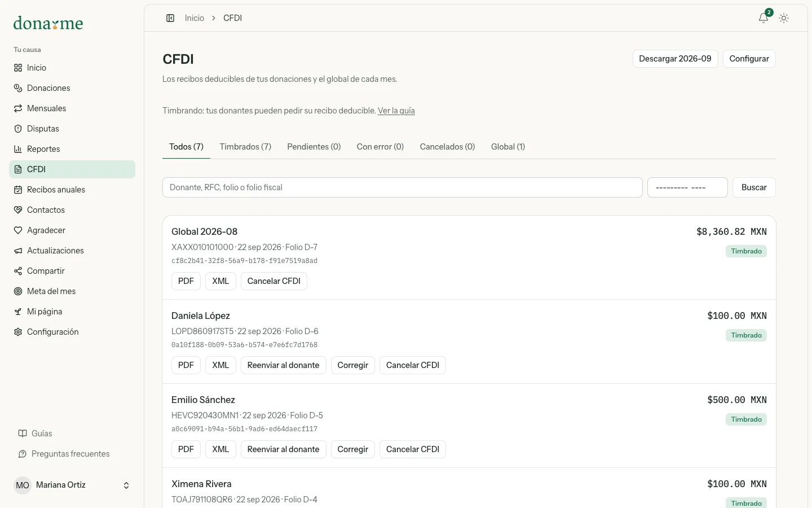812x508 pixels.
Task: Click the Reportes bar chart icon
Action: tap(18, 149)
